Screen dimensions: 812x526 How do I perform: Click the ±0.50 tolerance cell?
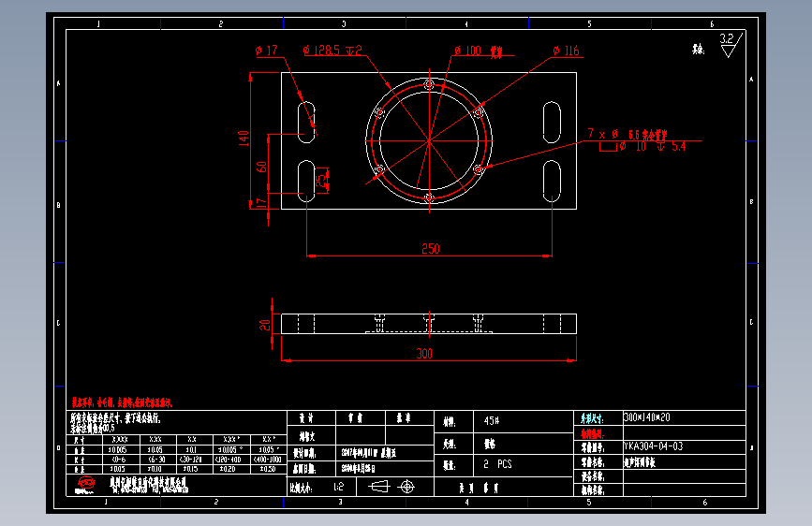pos(268,469)
